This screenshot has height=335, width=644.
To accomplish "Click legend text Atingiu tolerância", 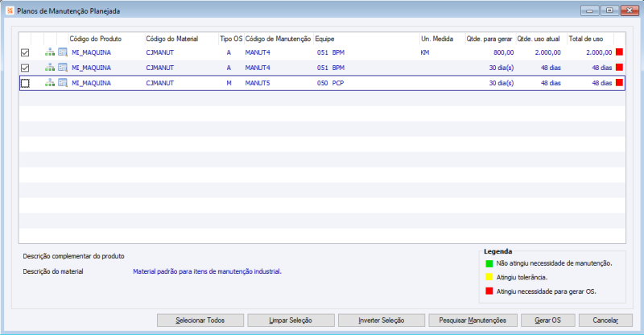I will tap(522, 278).
